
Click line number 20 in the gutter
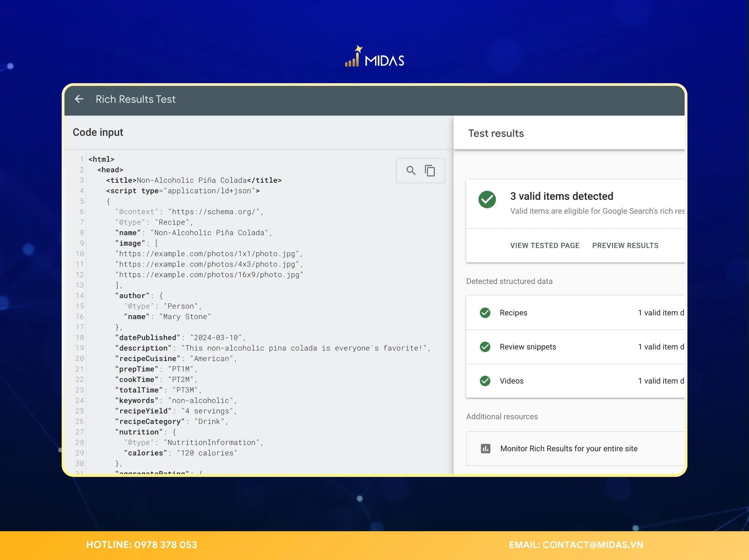(80, 359)
